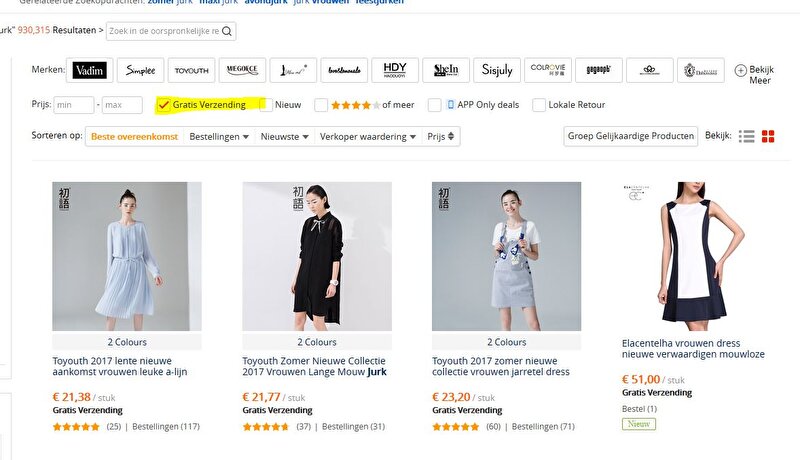Click 2 Colours under the blue pleated dress

point(127,342)
